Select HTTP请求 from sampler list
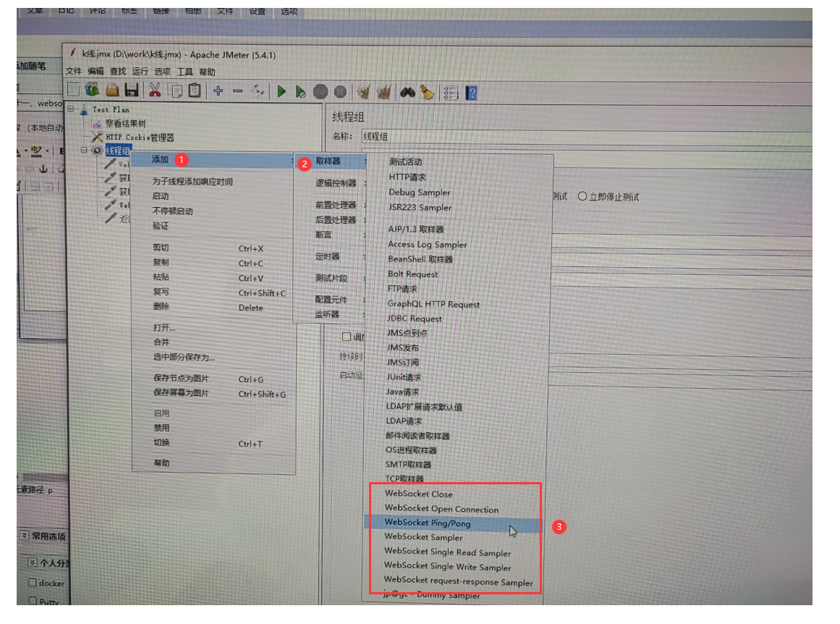The image size is (840, 624). 407,177
